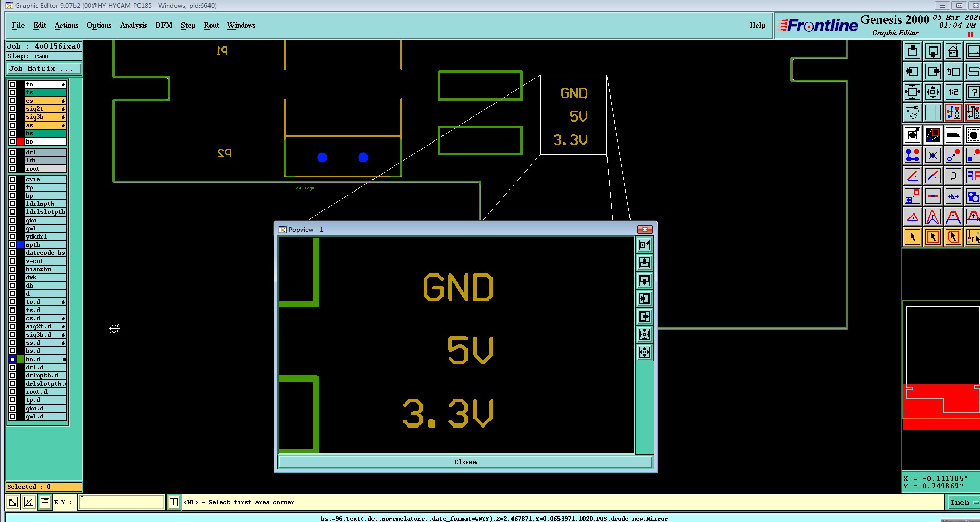This screenshot has height=522, width=980.
Task: Open the DFM menu
Action: point(164,25)
